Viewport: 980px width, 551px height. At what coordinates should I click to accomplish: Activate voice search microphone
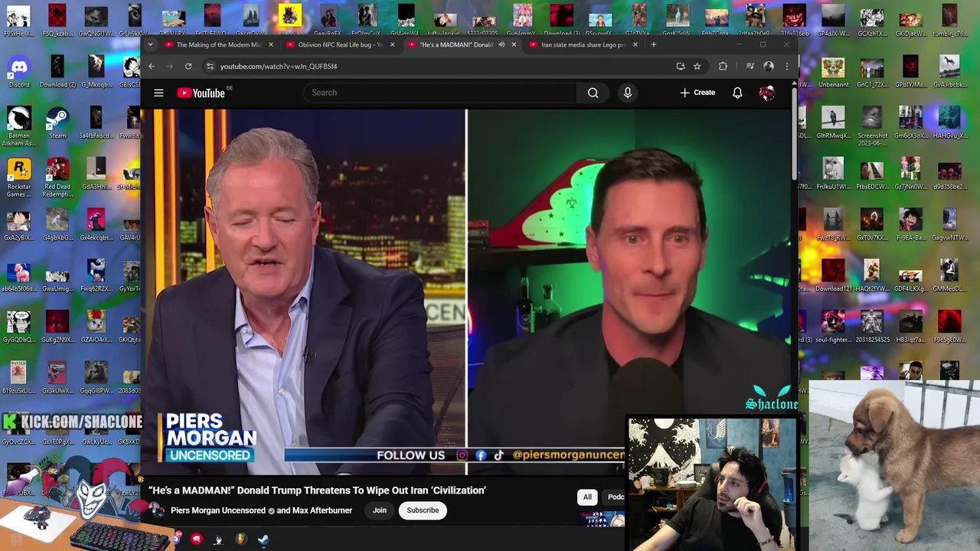tap(627, 93)
